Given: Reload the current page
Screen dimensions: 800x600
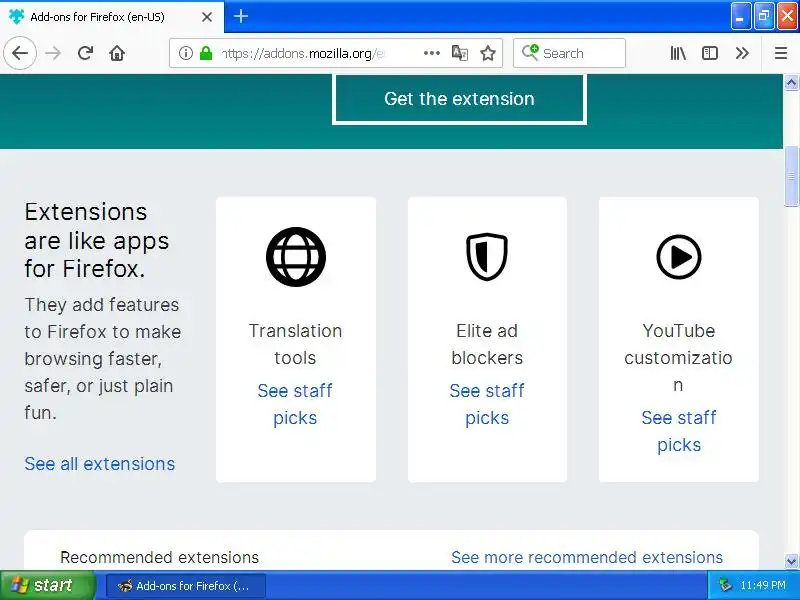Looking at the screenshot, I should [x=85, y=53].
